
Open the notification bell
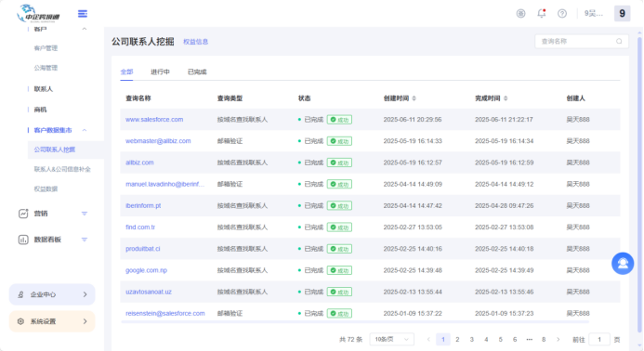(x=542, y=14)
